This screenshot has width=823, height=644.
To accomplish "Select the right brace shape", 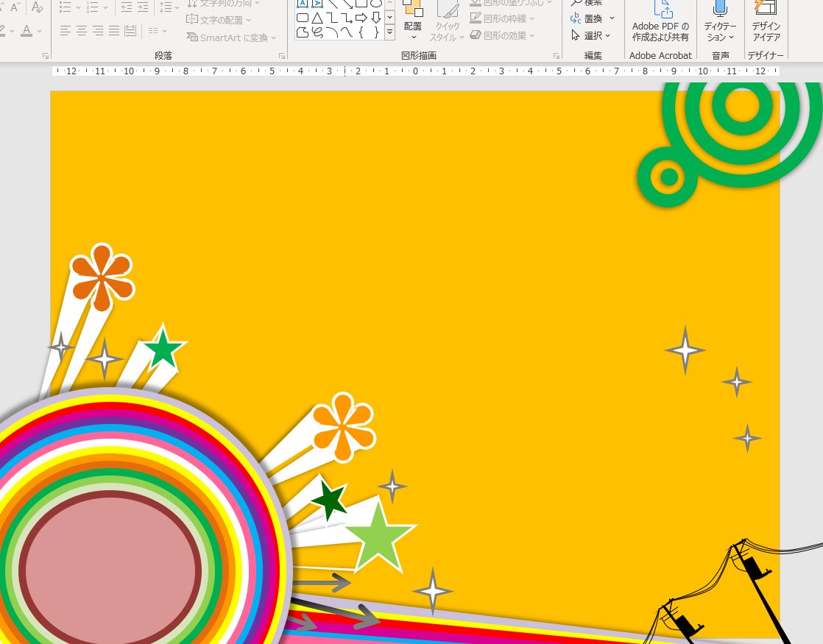I will coord(376,32).
